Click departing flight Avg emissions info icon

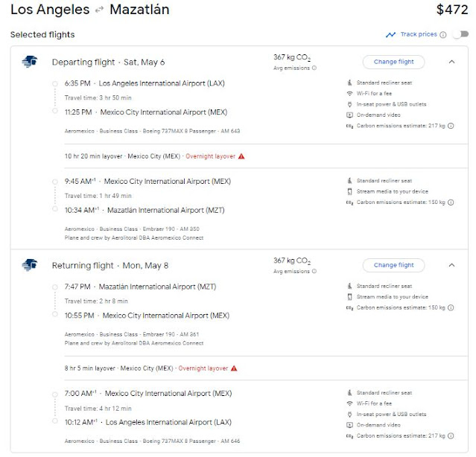(x=314, y=68)
